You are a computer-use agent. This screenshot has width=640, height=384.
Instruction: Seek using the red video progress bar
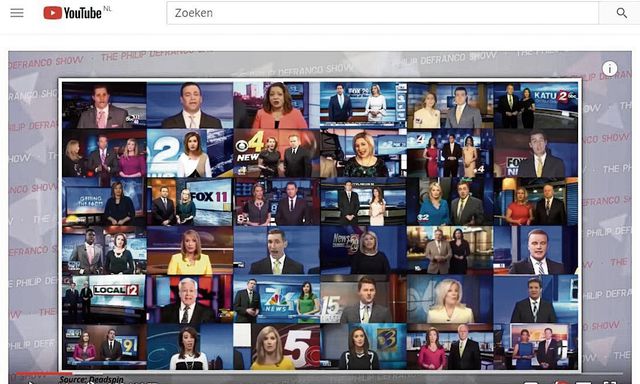(x=44, y=373)
